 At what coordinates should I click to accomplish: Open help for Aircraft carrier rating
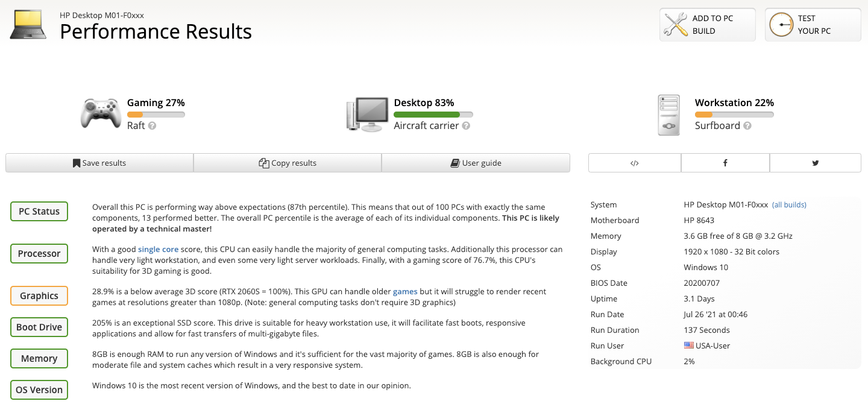pyautogui.click(x=466, y=126)
